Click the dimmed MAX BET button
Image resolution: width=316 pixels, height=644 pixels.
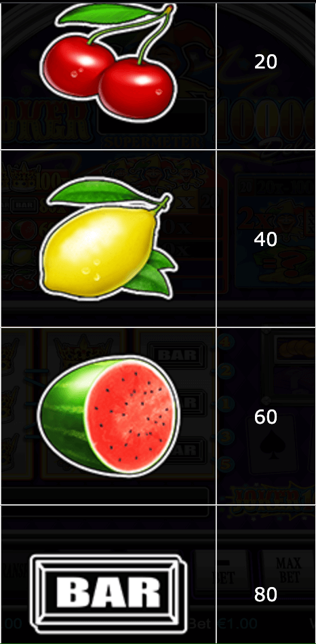290,570
